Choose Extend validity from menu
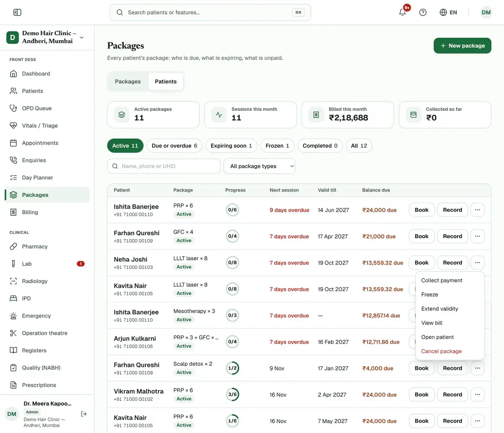 pos(450,309)
